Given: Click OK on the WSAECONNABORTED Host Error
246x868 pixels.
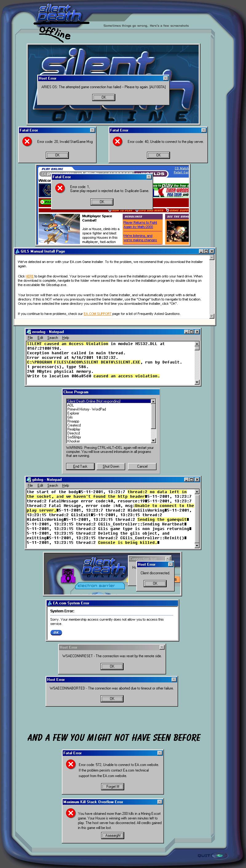Looking at the screenshot, I should tap(112, 698).
